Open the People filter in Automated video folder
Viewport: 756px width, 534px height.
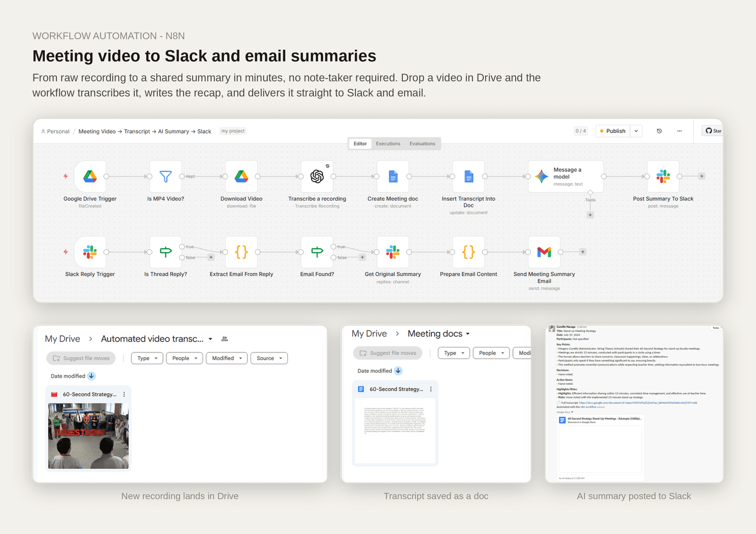185,358
